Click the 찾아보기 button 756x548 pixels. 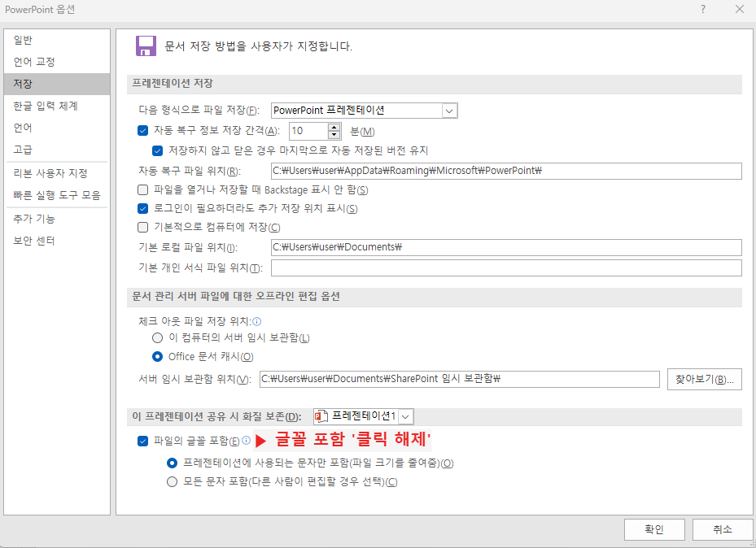(x=705, y=378)
